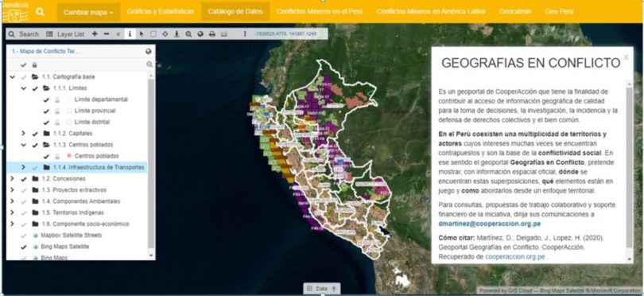The width and height of the screenshot is (644, 296).
Task: Click the dmartinez@cooperaccion.org.pe email link
Action: coord(490,224)
